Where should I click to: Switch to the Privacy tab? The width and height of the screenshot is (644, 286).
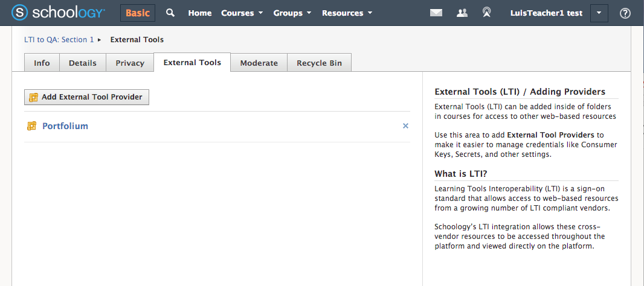130,63
